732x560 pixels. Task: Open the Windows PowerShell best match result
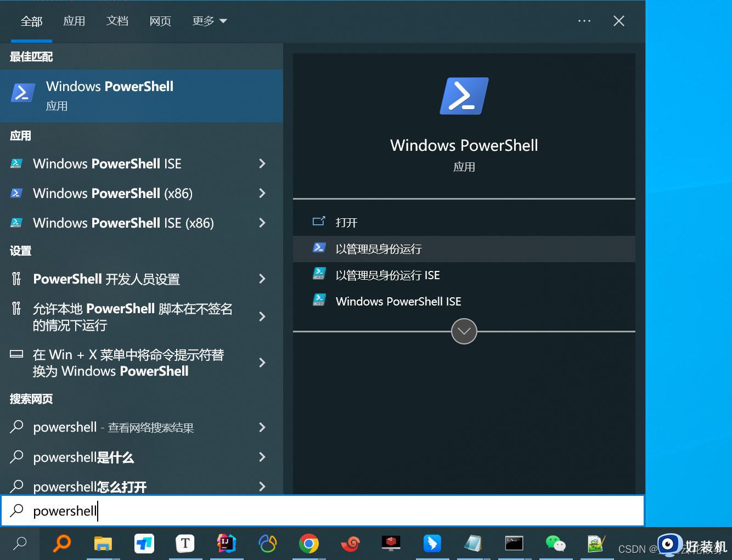[x=142, y=95]
